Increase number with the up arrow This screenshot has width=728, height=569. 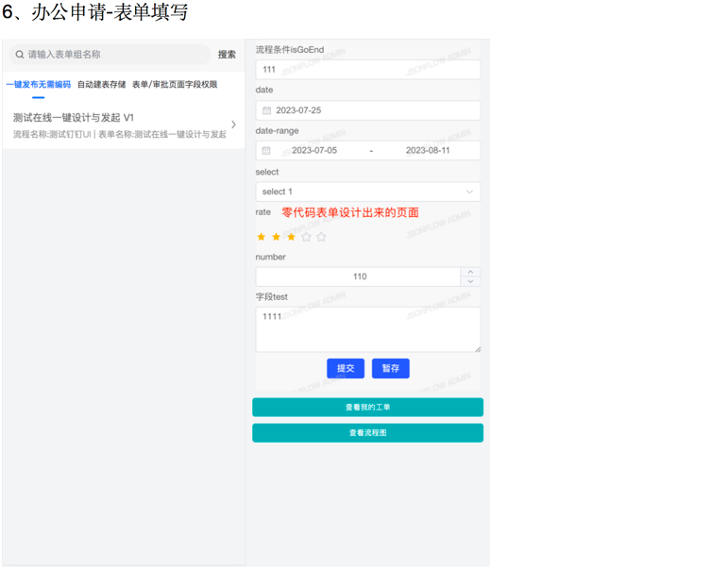[470, 272]
